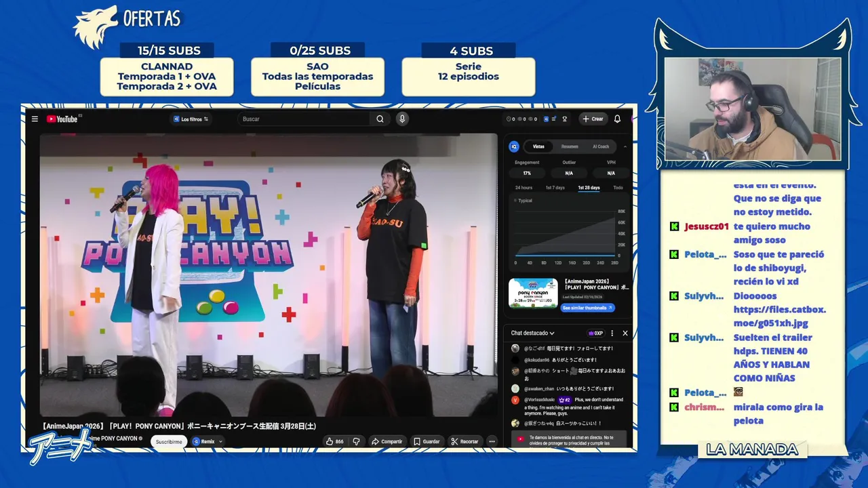Open the Crear create button
The image size is (868, 488).
pos(593,119)
